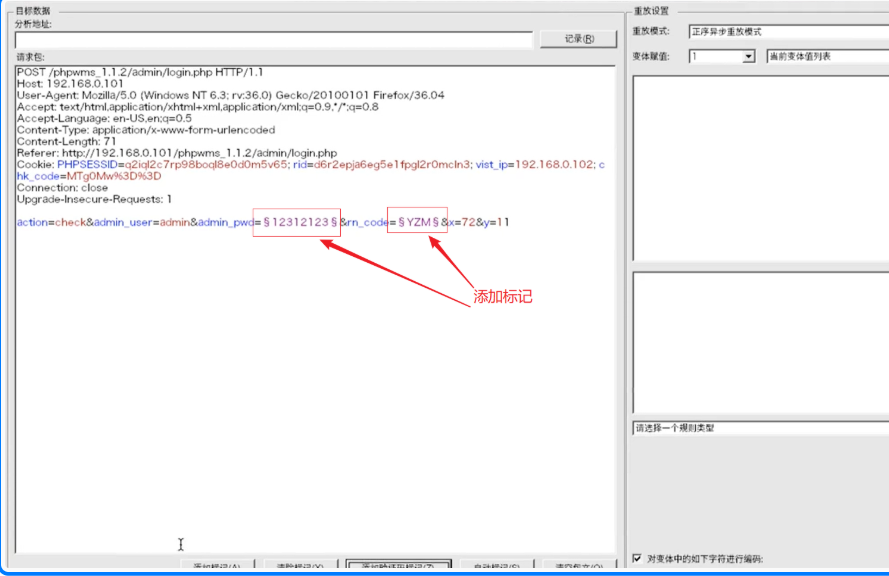
Task: Click the 添加标记(A) button at bottom
Action: [x=217, y=566]
